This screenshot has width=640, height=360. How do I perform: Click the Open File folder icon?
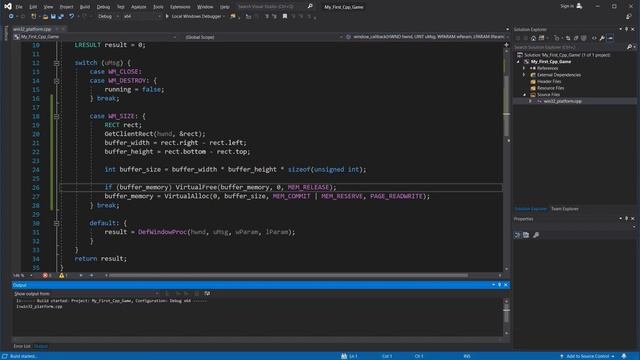tap(45, 16)
